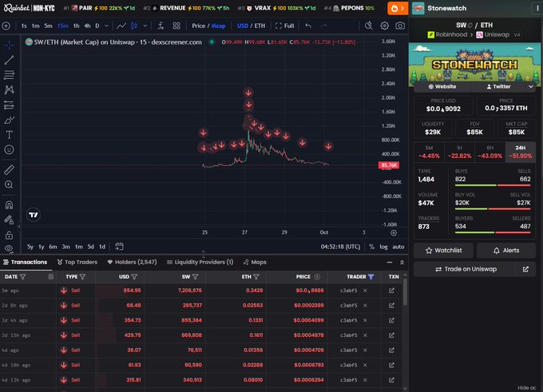Click the add symbol compare plus icon
The width and height of the screenshot is (543, 392).
[6, 26]
